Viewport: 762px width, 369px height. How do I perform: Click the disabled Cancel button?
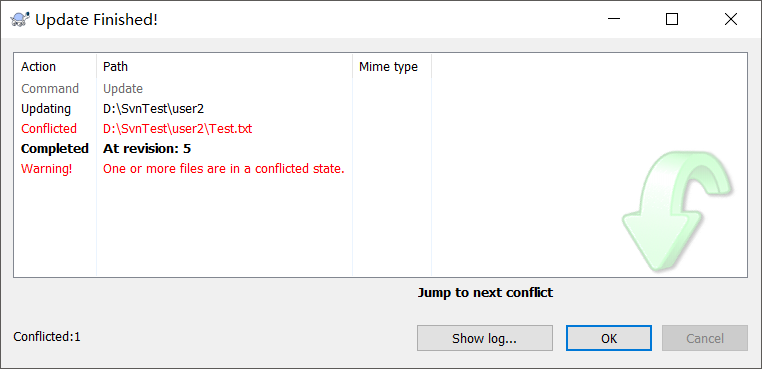[x=705, y=338]
